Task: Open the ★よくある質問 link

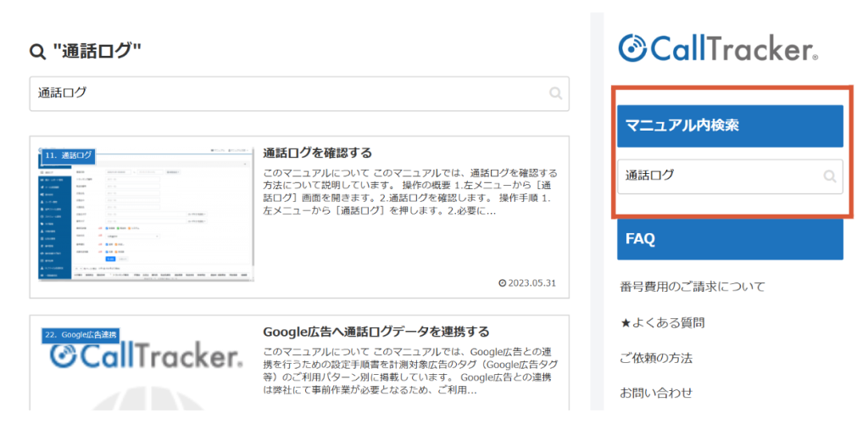Action: (x=662, y=322)
